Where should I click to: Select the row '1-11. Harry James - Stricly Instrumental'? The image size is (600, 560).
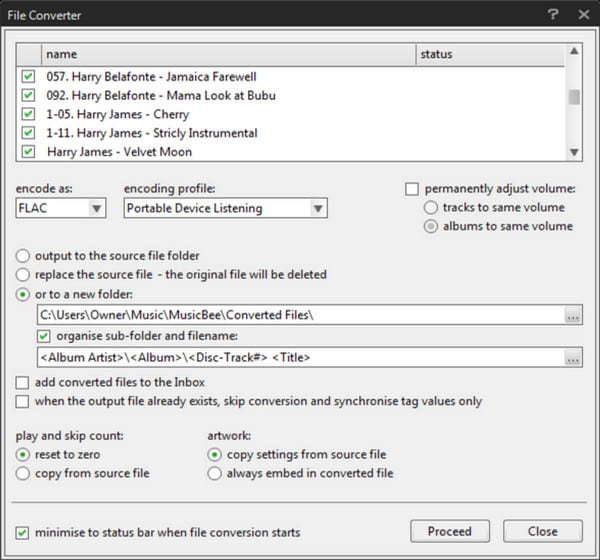pyautogui.click(x=291, y=133)
